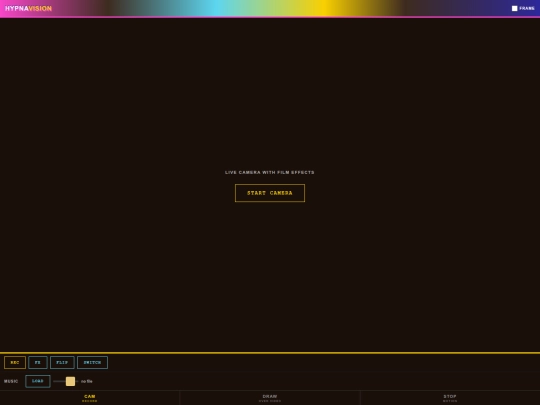The height and width of the screenshot is (405, 540).
Task: Select the CAM tab
Action: point(90,398)
